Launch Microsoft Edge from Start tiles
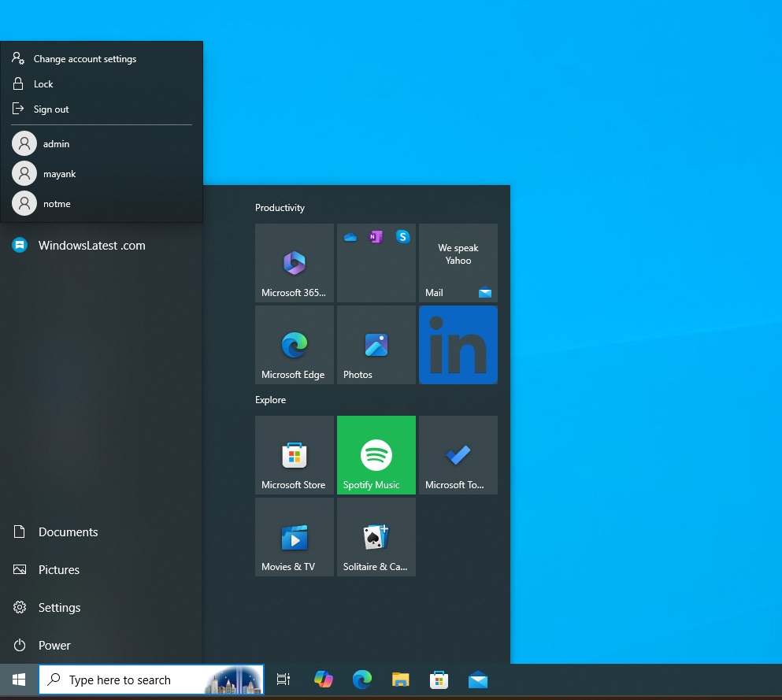The image size is (782, 700). [295, 345]
